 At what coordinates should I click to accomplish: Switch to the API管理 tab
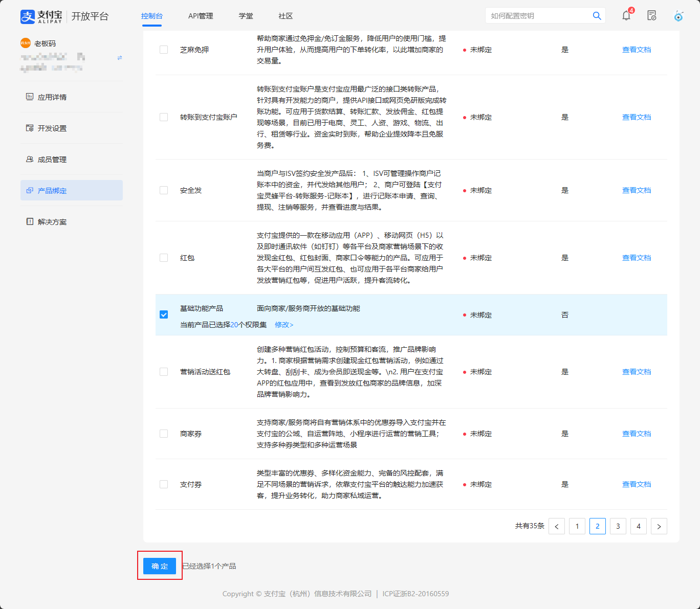click(201, 16)
